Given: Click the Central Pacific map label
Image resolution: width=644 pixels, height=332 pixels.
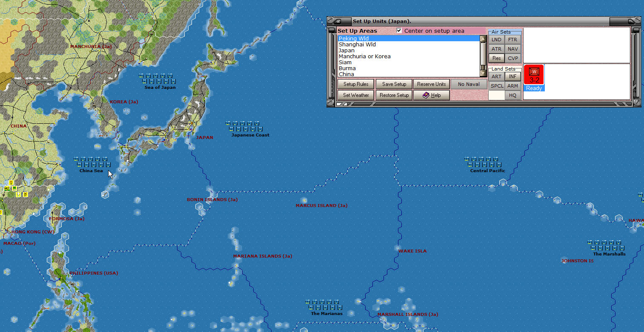Looking at the screenshot, I should [488, 171].
